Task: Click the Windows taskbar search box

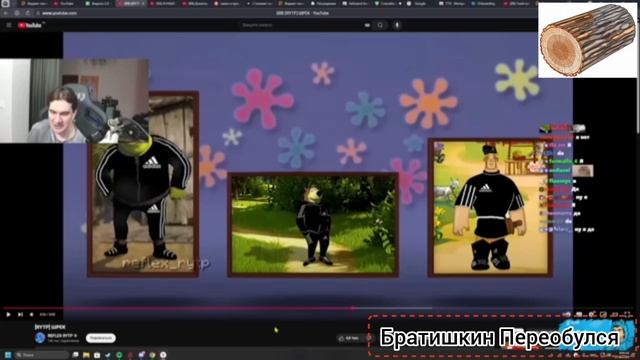Action: (x=41, y=355)
